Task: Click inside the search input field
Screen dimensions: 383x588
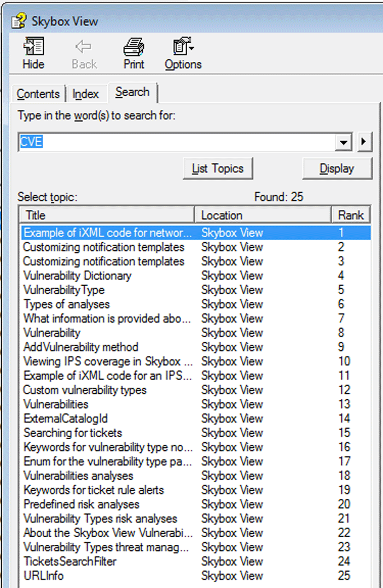Action: 164,142
